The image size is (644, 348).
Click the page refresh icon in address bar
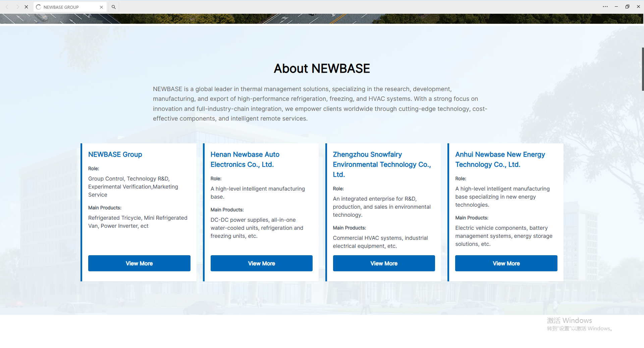39,7
